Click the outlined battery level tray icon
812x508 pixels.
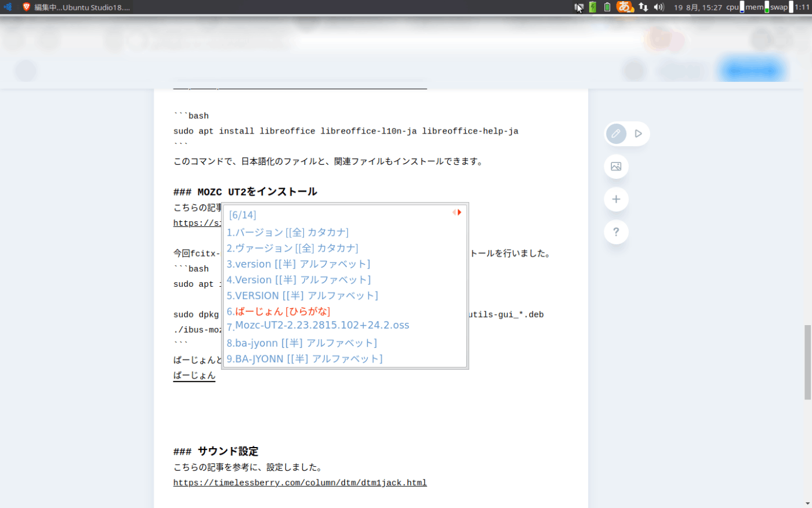coord(607,7)
